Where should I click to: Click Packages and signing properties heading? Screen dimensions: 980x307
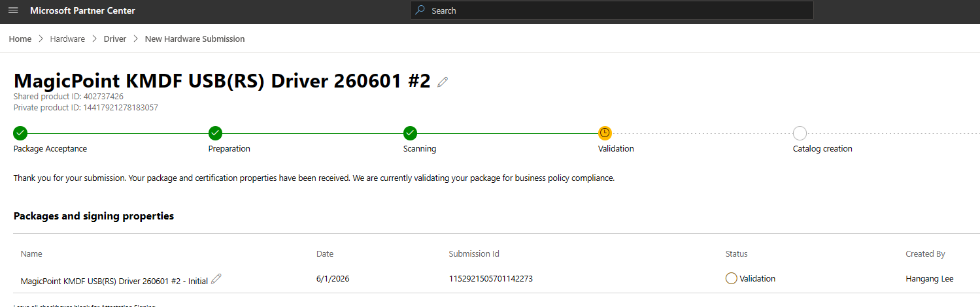(x=93, y=216)
